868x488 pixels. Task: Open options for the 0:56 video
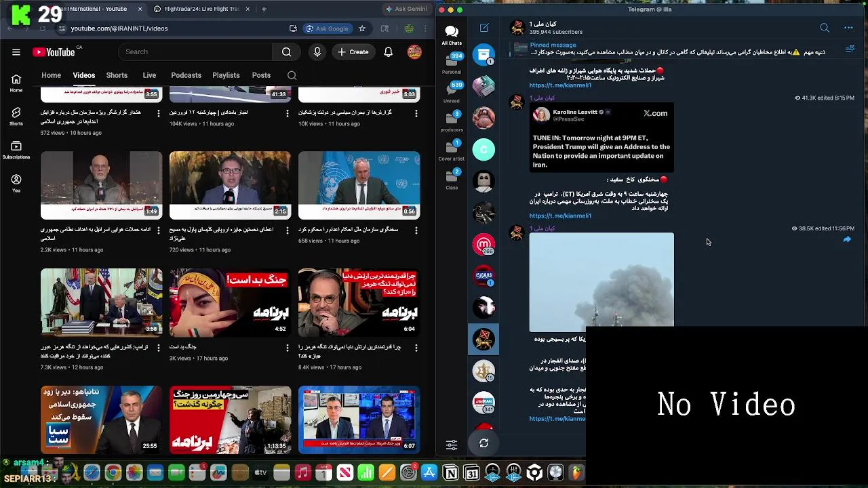(x=416, y=230)
